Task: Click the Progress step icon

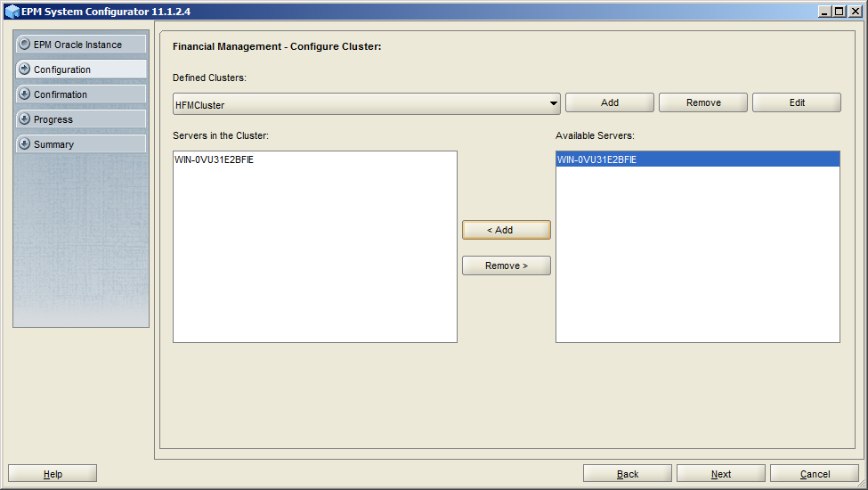Action: 24,119
